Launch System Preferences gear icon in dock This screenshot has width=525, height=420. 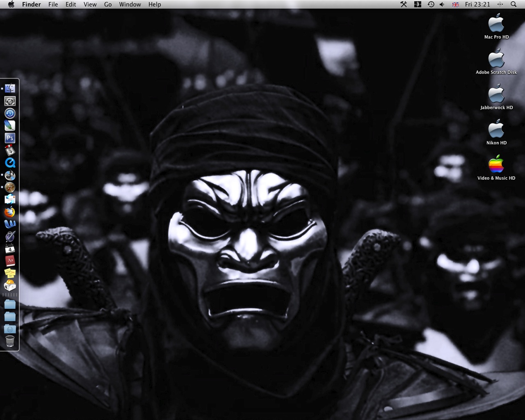click(x=10, y=101)
